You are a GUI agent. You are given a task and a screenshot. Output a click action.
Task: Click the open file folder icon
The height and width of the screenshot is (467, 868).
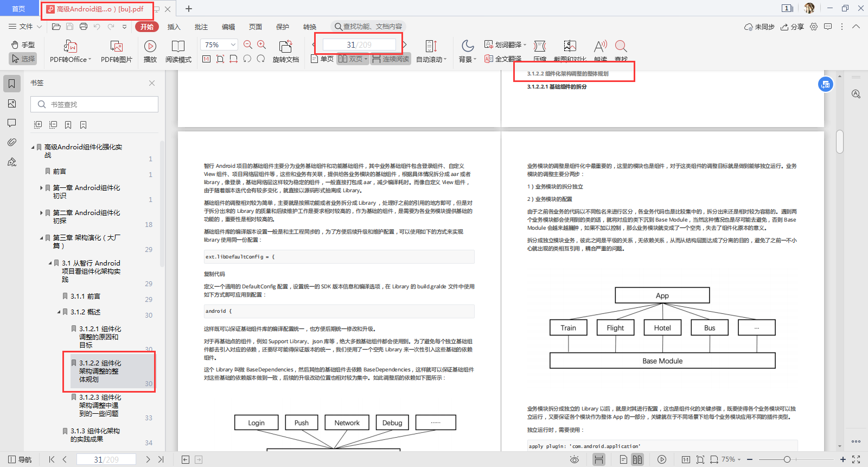click(56, 27)
